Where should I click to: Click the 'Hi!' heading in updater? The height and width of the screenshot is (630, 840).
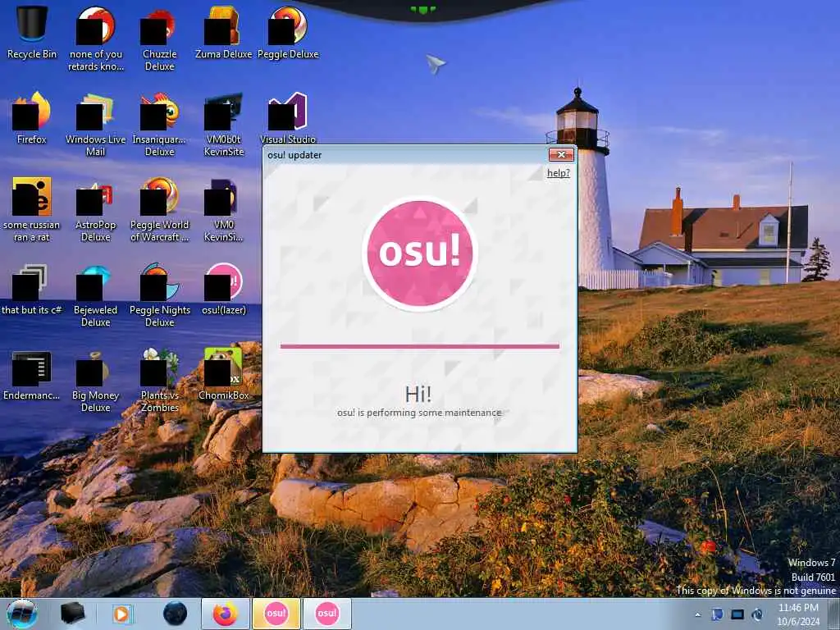(x=418, y=395)
